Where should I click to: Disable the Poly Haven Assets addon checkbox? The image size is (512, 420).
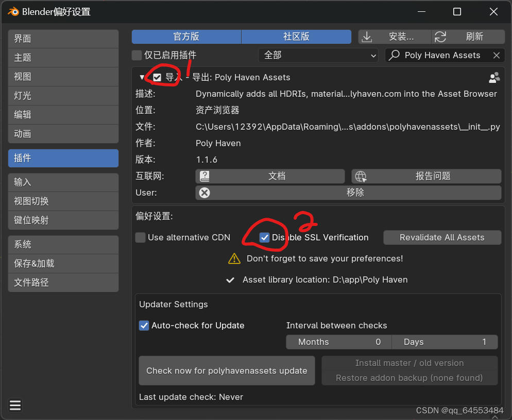pos(157,77)
